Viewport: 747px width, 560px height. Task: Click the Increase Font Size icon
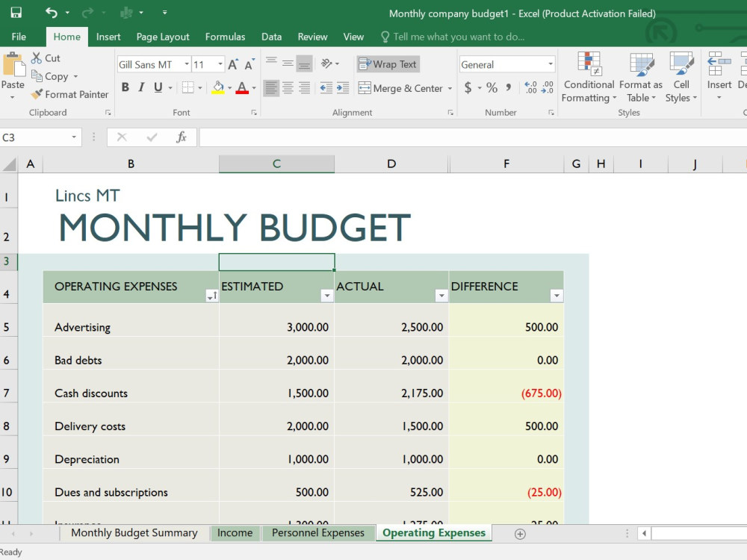tap(233, 64)
